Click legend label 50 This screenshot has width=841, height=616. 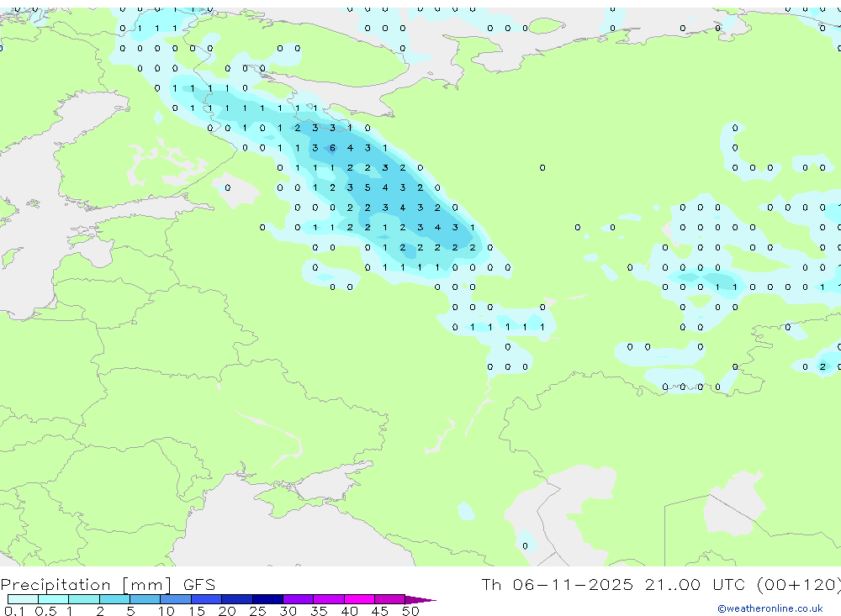(x=410, y=611)
